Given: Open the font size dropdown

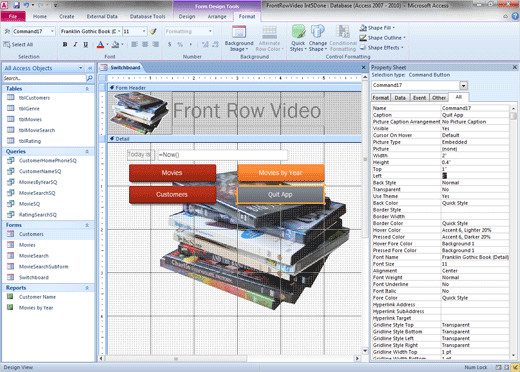Looking at the screenshot, I should tap(144, 31).
